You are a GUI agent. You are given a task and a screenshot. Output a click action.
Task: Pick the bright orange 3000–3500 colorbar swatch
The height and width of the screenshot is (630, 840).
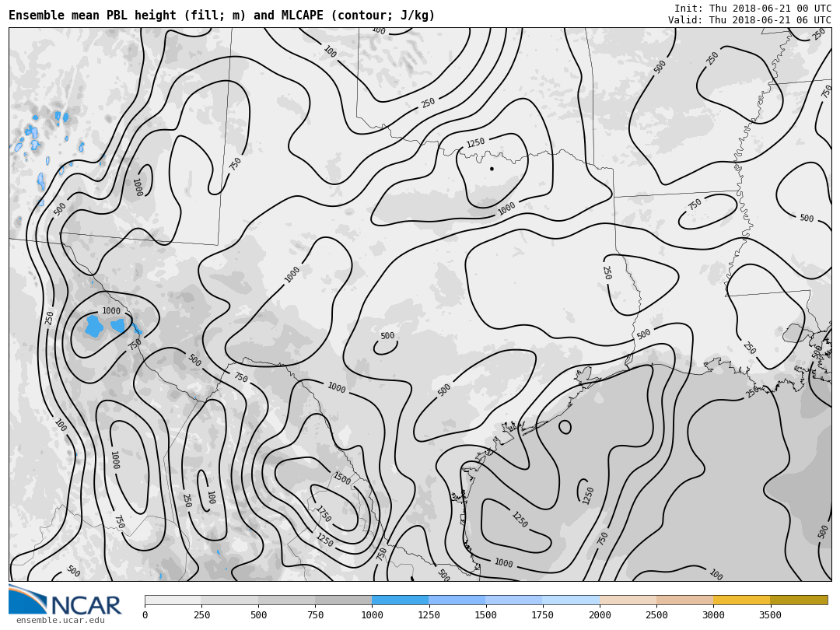click(x=741, y=600)
